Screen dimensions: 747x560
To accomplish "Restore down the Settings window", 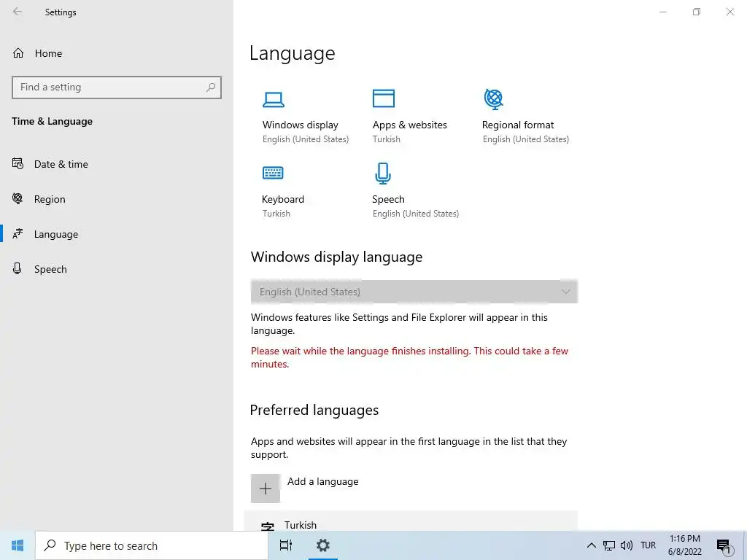I will coord(697,12).
